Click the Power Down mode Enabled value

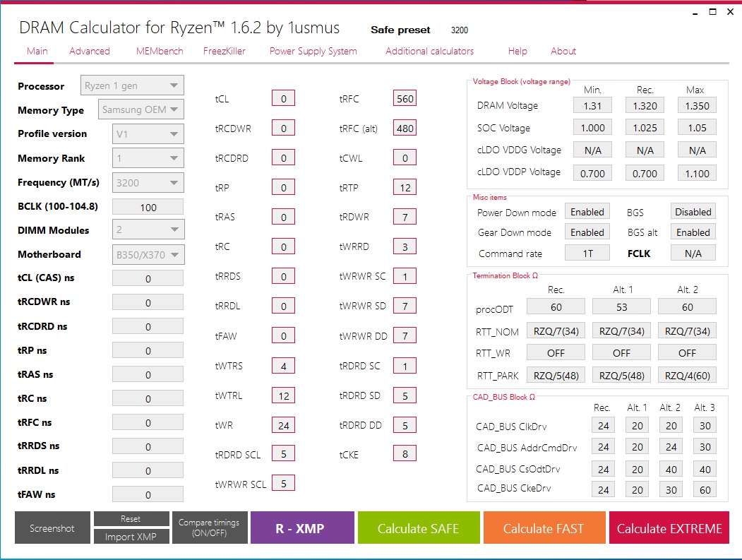pyautogui.click(x=587, y=212)
